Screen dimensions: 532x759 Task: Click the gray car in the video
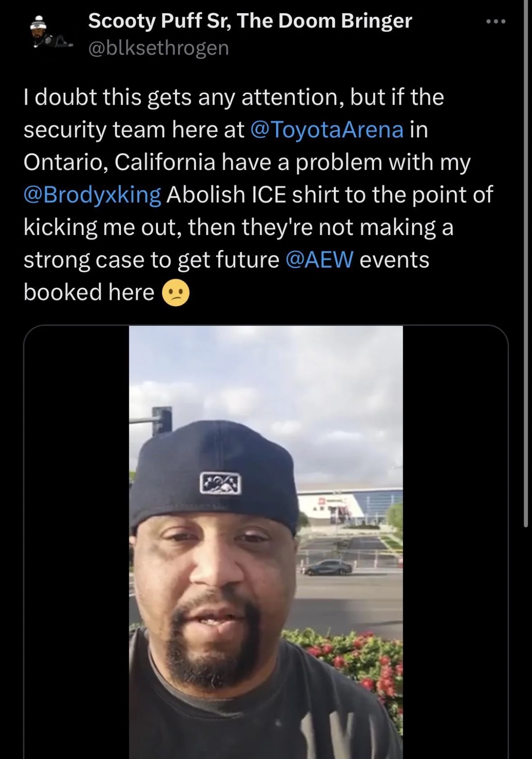coord(329,568)
